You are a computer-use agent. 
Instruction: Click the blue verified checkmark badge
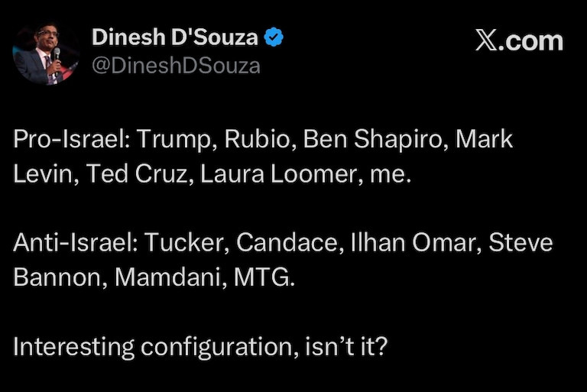pos(274,37)
